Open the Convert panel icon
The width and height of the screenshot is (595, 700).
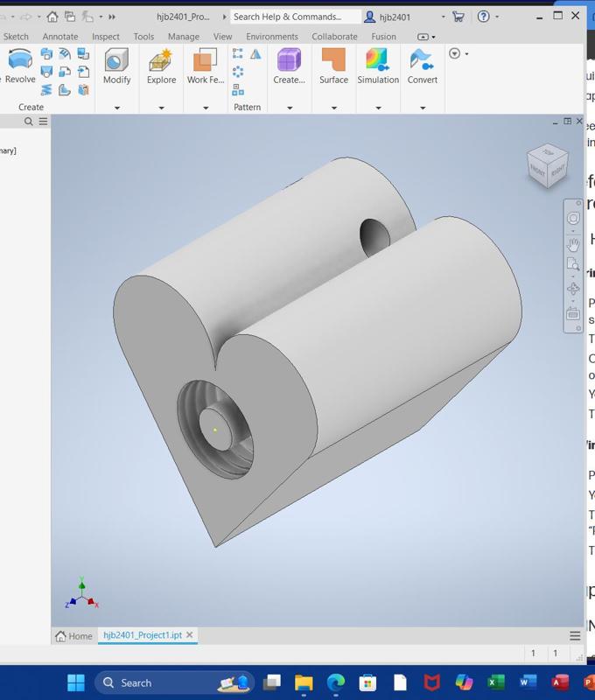click(422, 60)
